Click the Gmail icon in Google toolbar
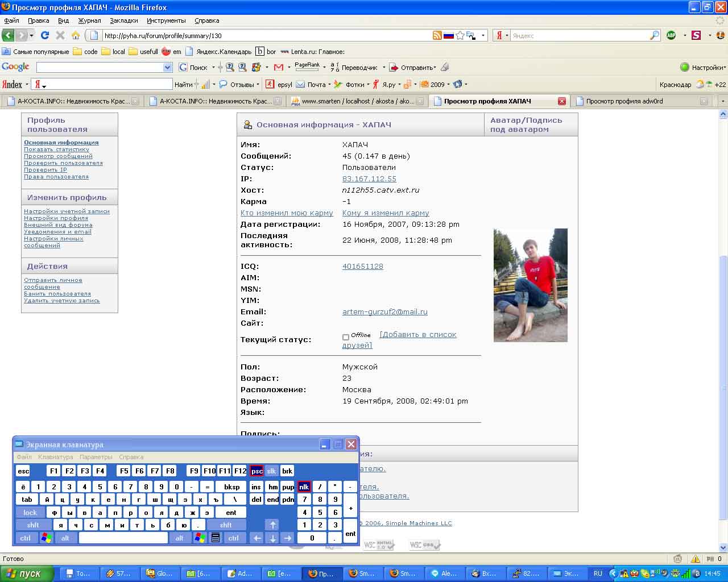This screenshot has height=582, width=728. coord(279,67)
